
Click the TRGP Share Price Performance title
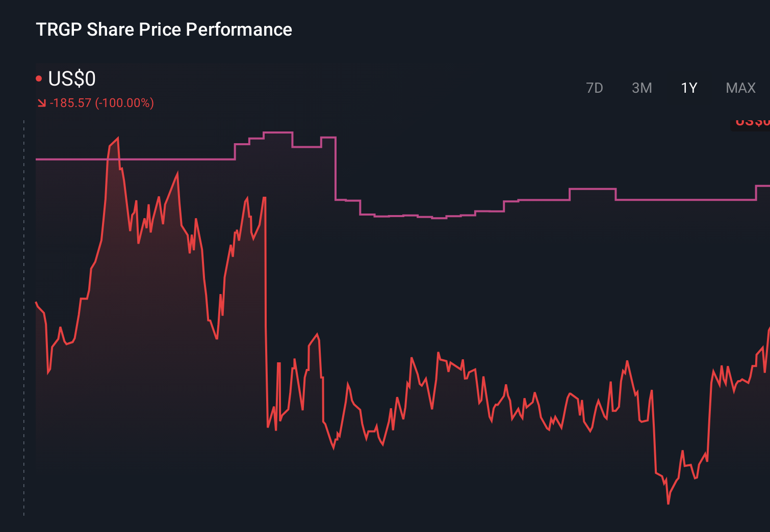click(164, 30)
